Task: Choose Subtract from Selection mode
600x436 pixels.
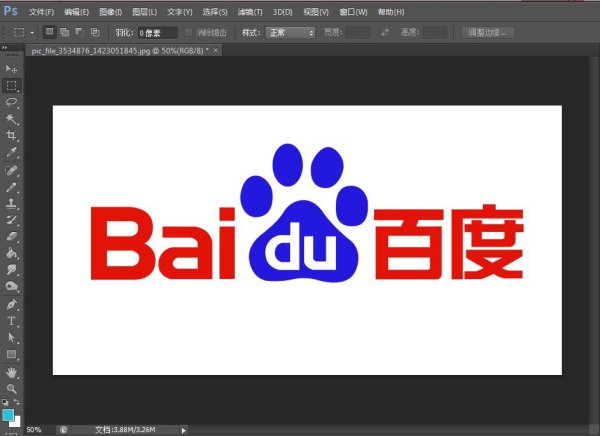Action: (x=80, y=32)
